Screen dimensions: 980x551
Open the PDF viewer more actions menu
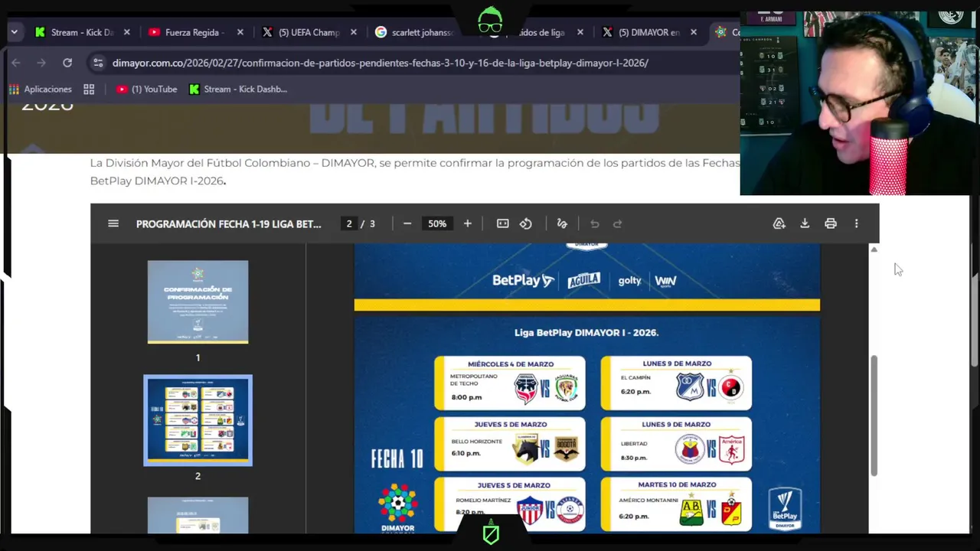tap(856, 223)
